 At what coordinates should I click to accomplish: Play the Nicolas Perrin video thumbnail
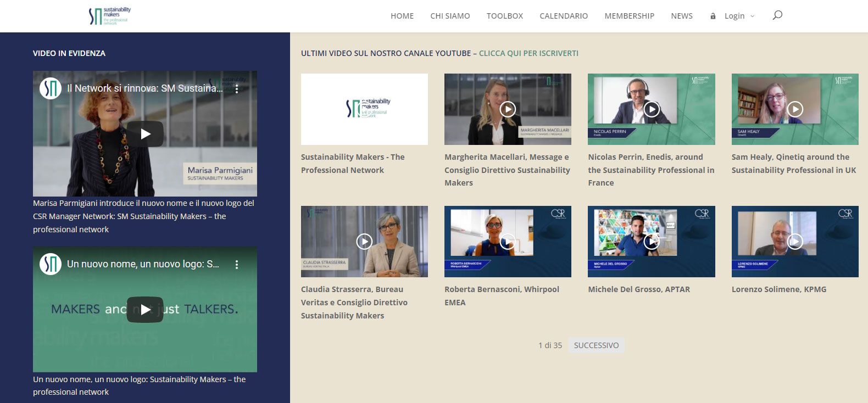[652, 109]
